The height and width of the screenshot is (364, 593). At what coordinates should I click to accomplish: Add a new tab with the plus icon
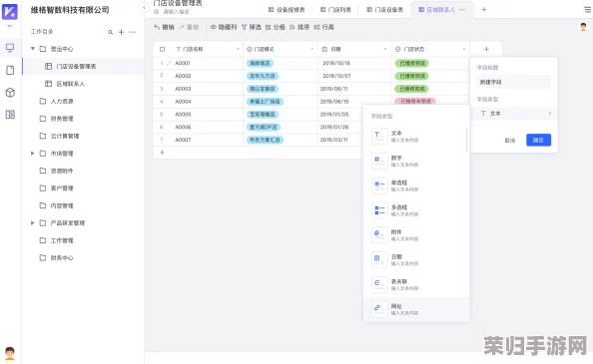coord(484,9)
